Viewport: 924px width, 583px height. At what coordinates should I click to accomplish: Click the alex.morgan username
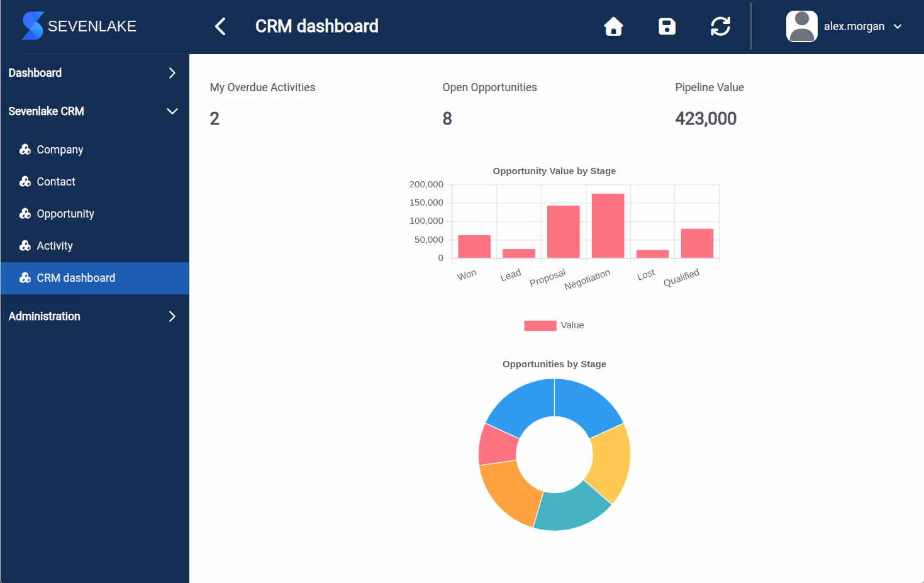(x=854, y=26)
